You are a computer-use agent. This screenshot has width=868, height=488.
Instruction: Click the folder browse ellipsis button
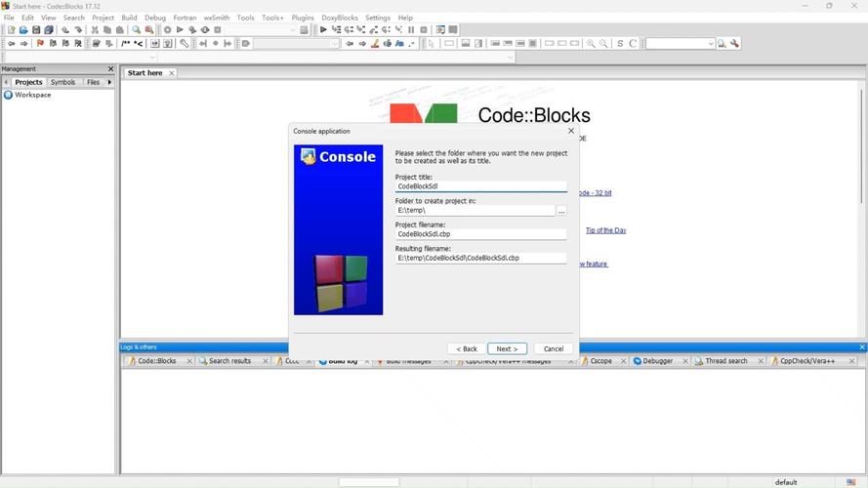[x=561, y=211]
